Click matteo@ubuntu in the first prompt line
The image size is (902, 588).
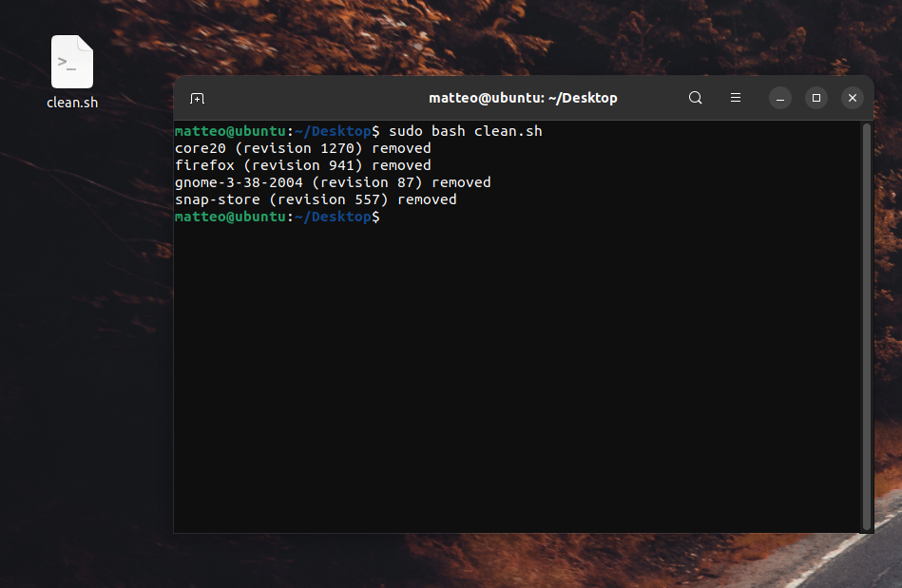(x=230, y=131)
